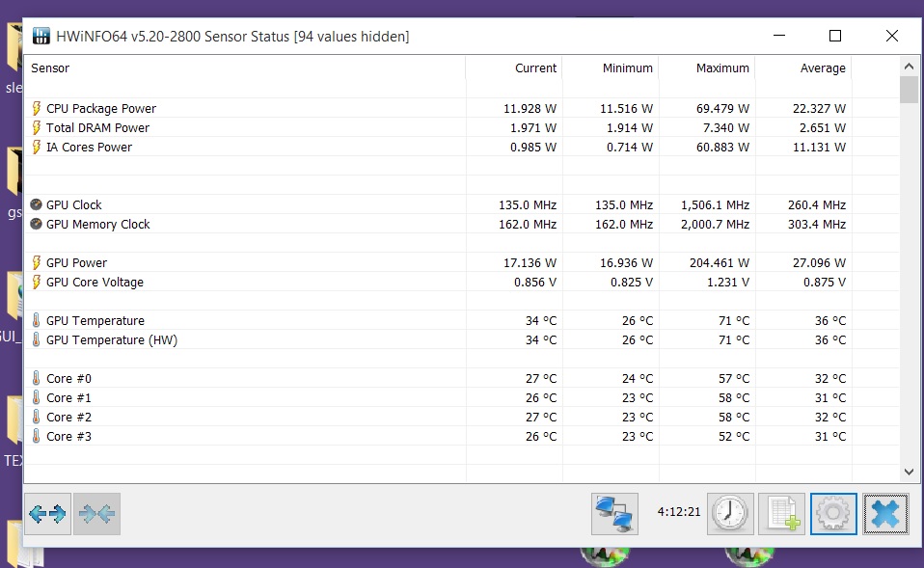The width and height of the screenshot is (924, 568).
Task: Click the GPU Temperature thermometer icon
Action: pos(36,320)
